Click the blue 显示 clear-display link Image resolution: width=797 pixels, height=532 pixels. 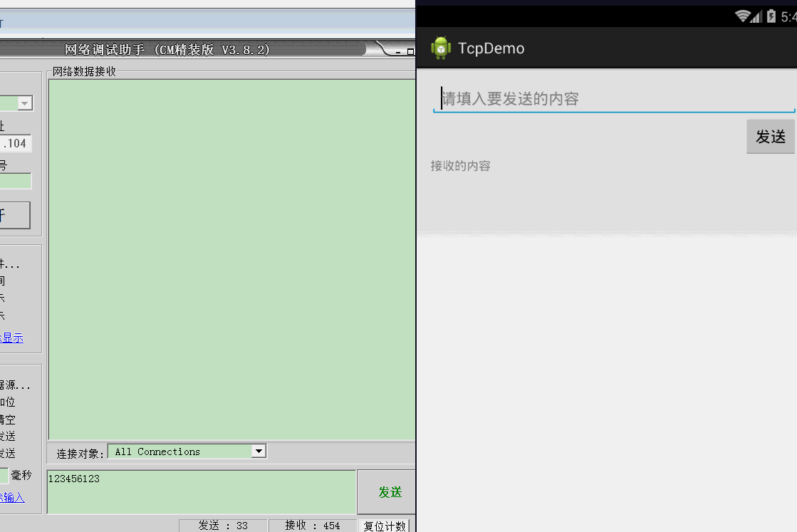coord(12,337)
